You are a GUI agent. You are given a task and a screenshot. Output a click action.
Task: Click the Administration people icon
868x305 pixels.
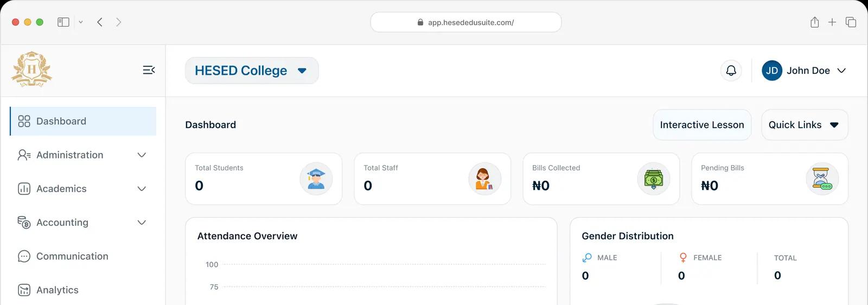tap(24, 155)
